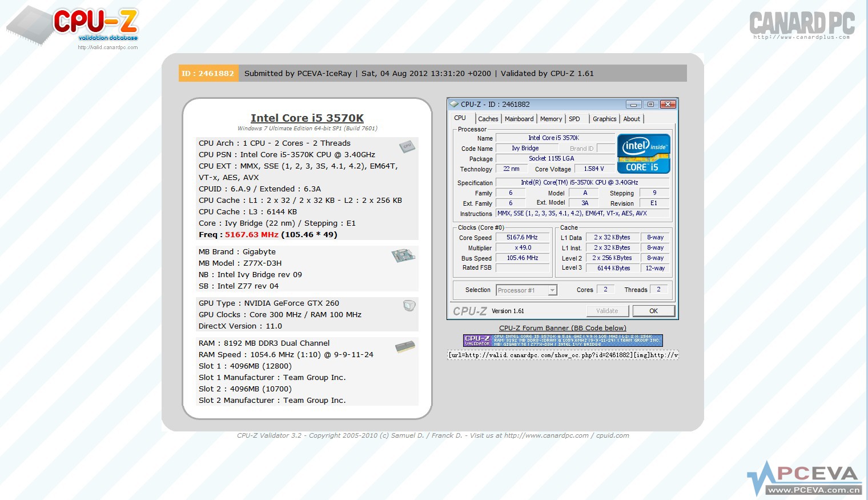Open the Mainboard tab
The image size is (868, 500).
pyautogui.click(x=519, y=119)
